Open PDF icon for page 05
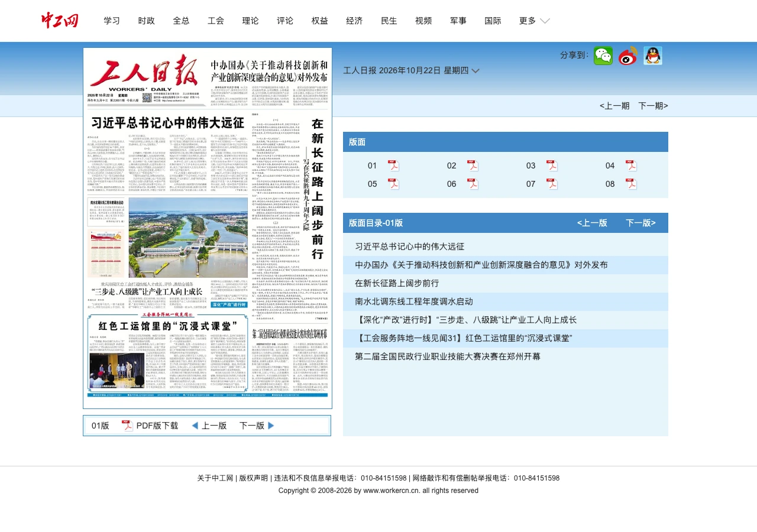Screen dimensions: 757x532 click(393, 184)
